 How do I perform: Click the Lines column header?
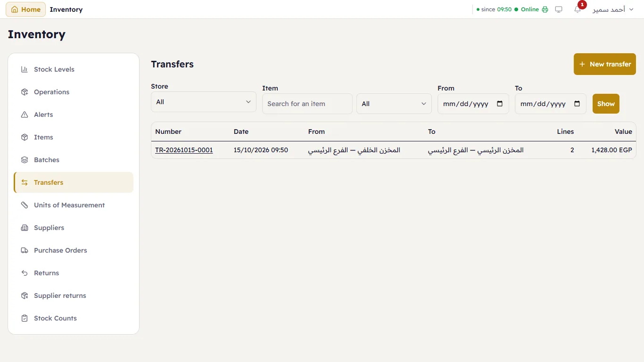(565, 132)
